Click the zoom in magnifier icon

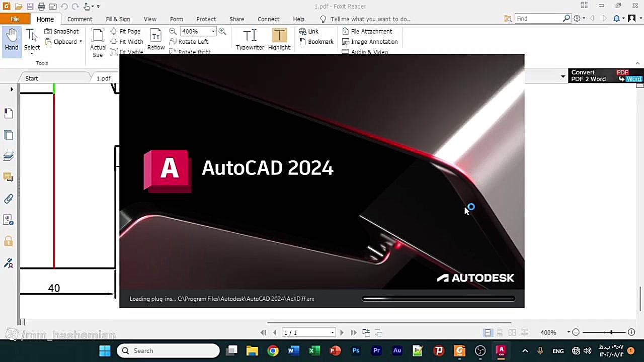(x=222, y=31)
